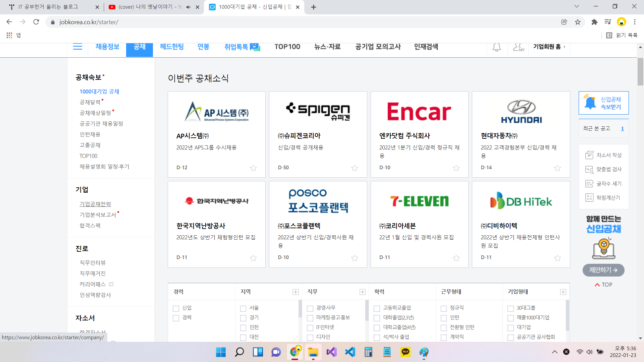The height and width of the screenshot is (362, 644).
Task: Open the hamburger menu icon
Action: pyautogui.click(x=77, y=47)
